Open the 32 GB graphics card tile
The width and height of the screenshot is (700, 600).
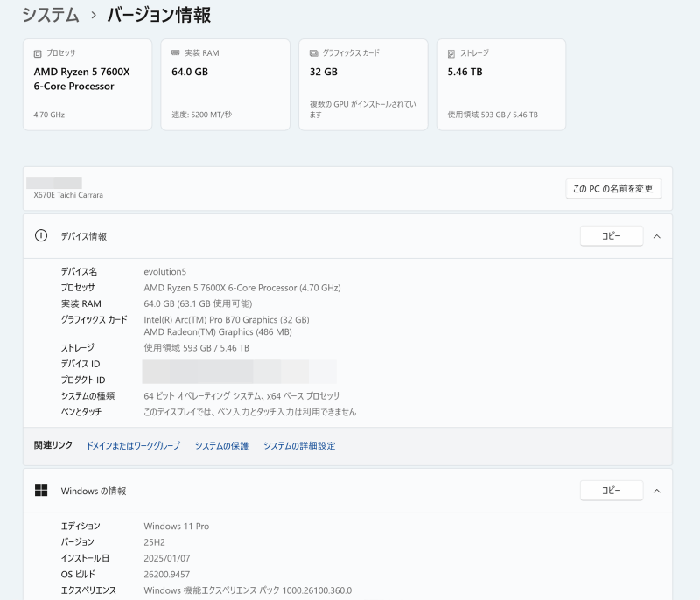[363, 85]
